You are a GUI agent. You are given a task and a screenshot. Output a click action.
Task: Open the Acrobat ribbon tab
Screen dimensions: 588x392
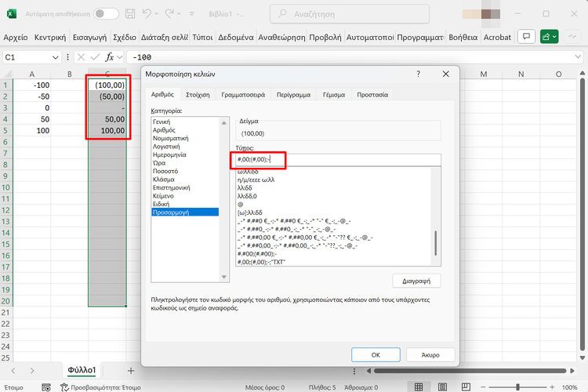497,37
